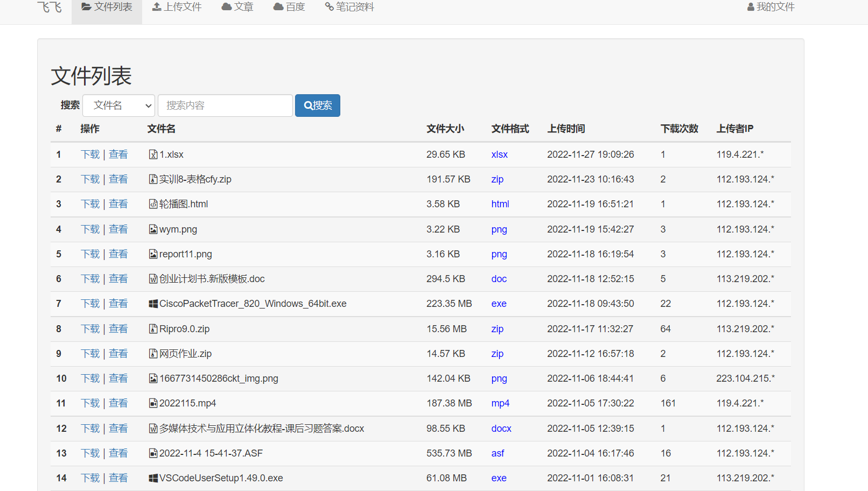Download the 实训8-表格cfy.zip file
The width and height of the screenshot is (868, 491).
click(x=90, y=179)
